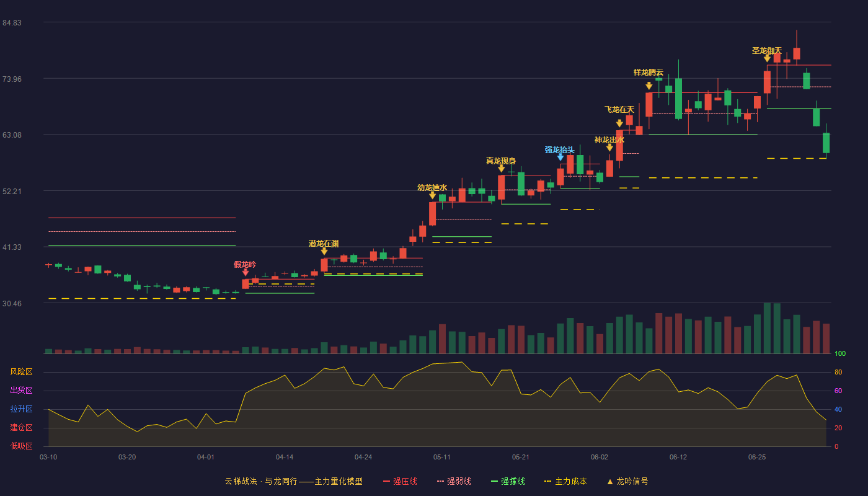The height and width of the screenshot is (496, 868).
Task: Click the 建仓区 zone label
Action: point(21,428)
